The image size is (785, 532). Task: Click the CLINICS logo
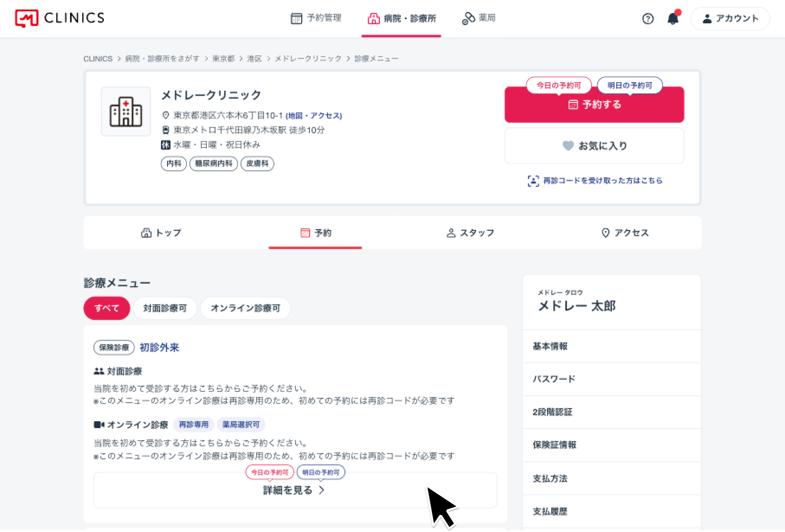tap(60, 18)
